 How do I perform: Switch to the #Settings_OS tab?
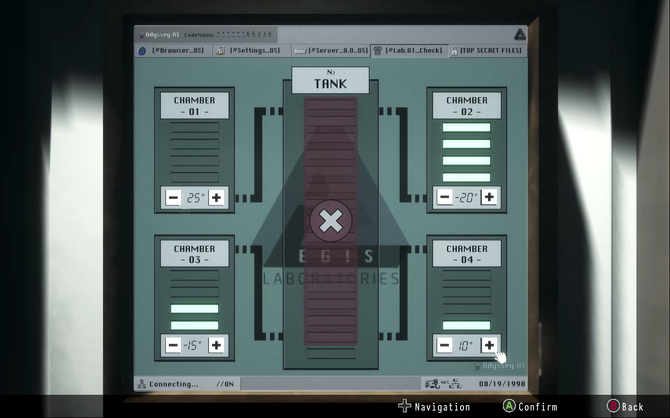pos(250,50)
